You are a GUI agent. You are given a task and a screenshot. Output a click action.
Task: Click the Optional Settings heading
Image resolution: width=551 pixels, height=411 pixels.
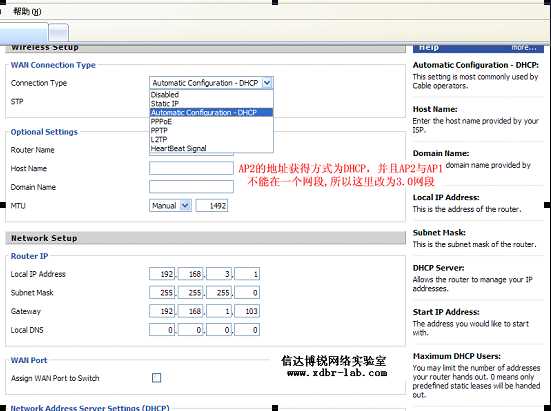click(x=44, y=132)
